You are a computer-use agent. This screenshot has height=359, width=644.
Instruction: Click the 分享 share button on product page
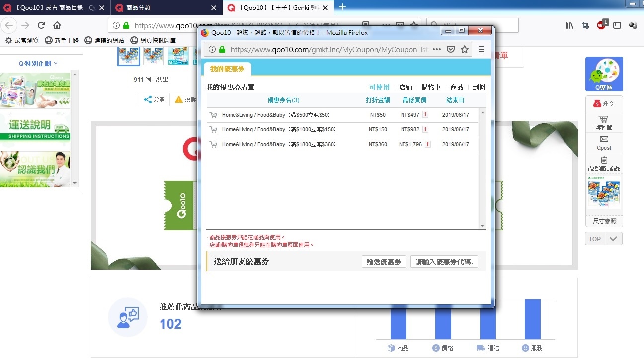coord(155,100)
